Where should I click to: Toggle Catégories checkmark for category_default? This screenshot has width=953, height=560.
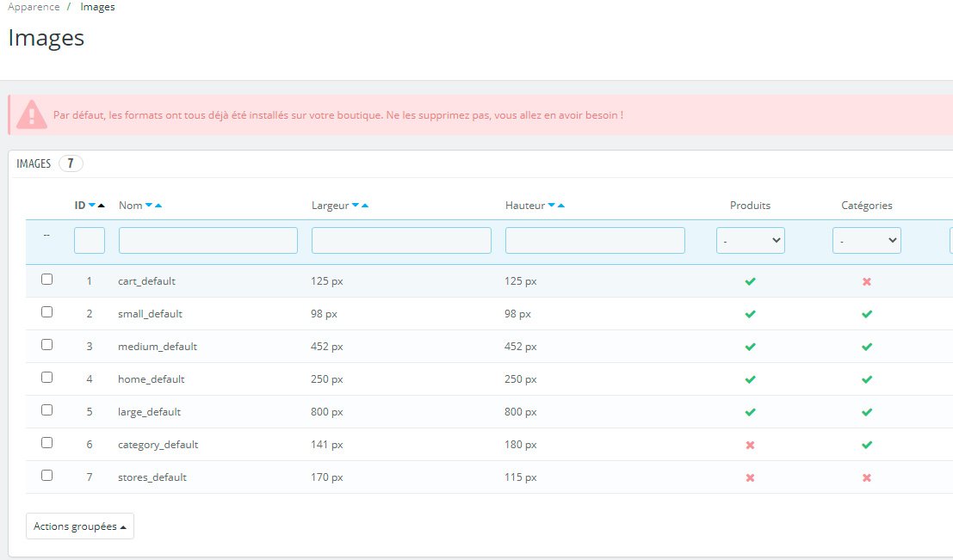pyautogui.click(x=867, y=446)
